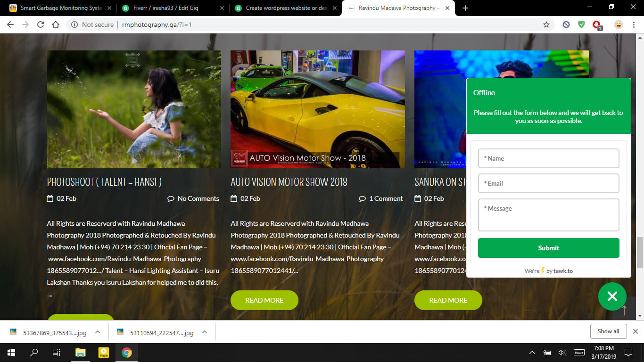Open the blocker extension icon in toolbar

click(x=566, y=25)
